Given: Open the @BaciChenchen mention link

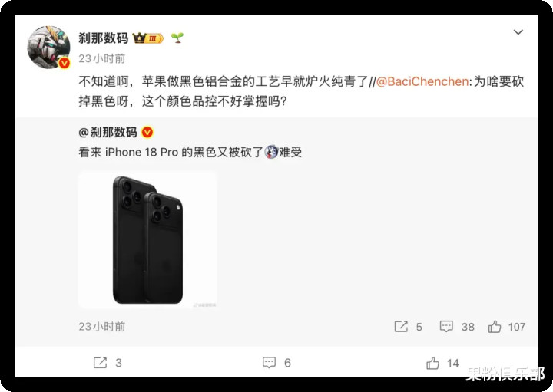Looking at the screenshot, I should click(x=422, y=82).
